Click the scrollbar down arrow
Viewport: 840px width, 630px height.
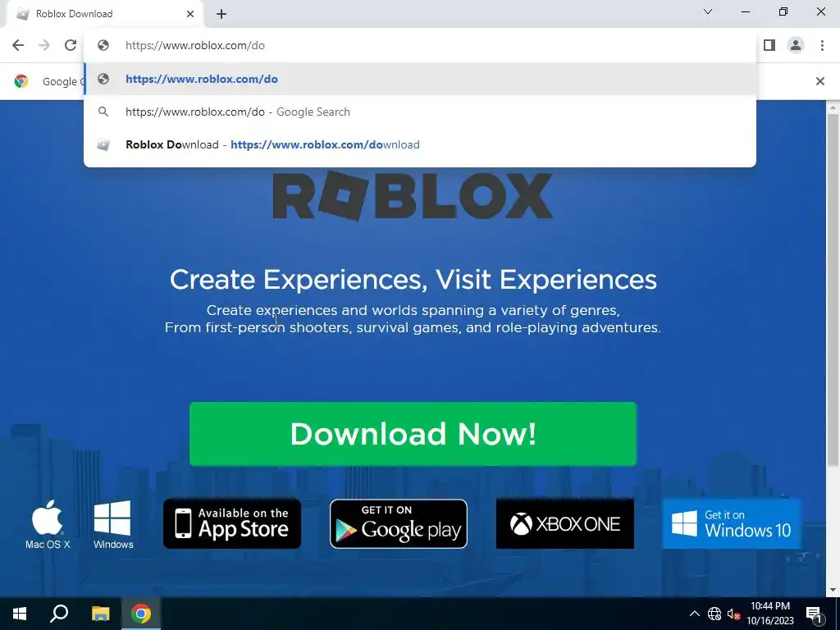tap(833, 591)
